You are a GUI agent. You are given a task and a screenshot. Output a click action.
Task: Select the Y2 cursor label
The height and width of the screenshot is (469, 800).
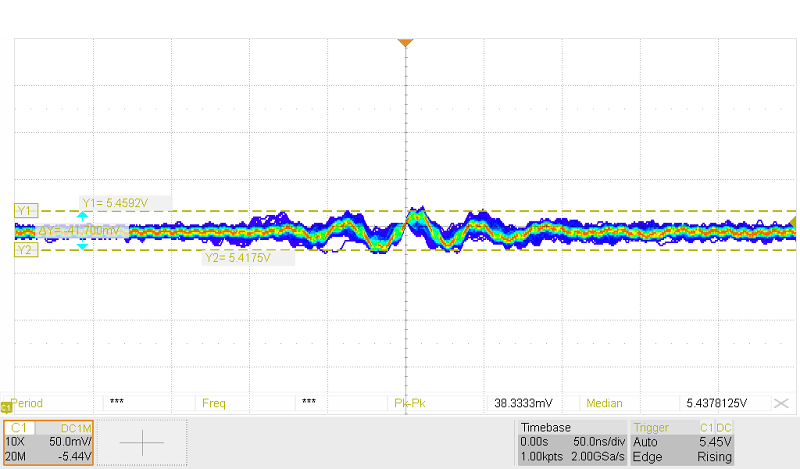25,251
